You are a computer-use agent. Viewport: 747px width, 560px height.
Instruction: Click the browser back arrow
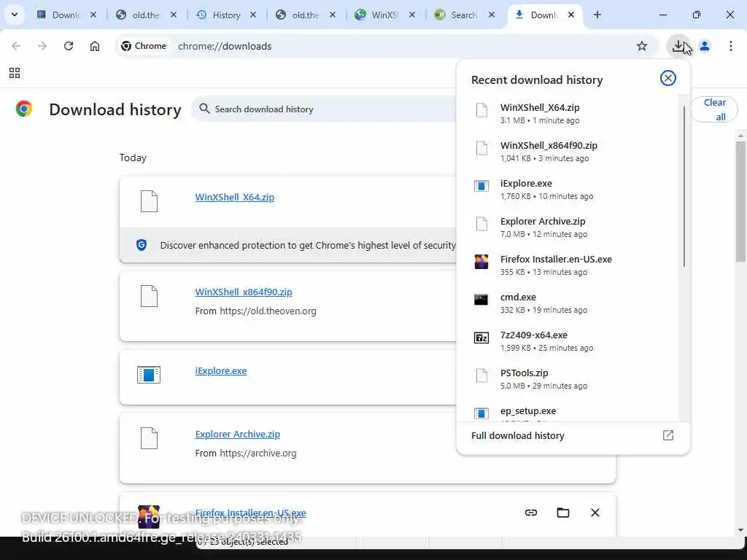[16, 46]
